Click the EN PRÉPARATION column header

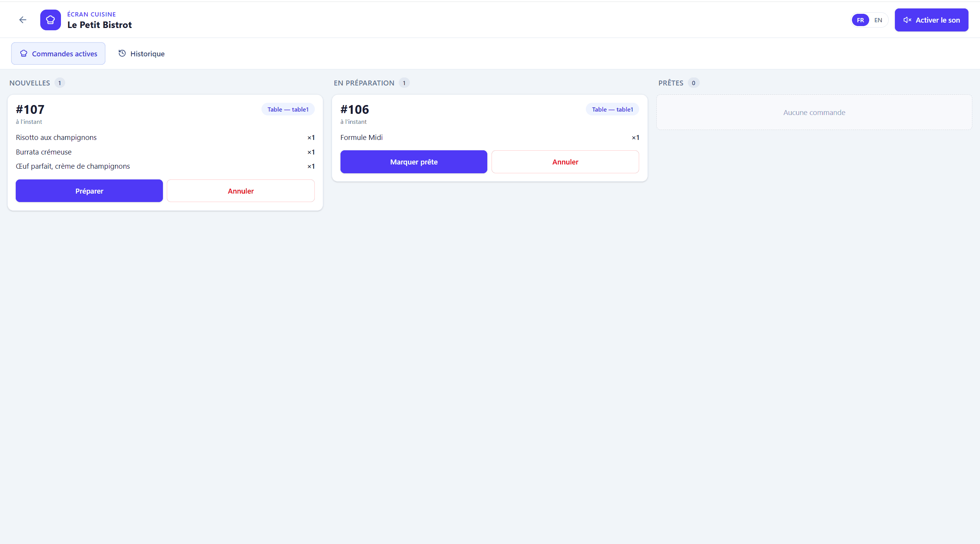tap(364, 83)
